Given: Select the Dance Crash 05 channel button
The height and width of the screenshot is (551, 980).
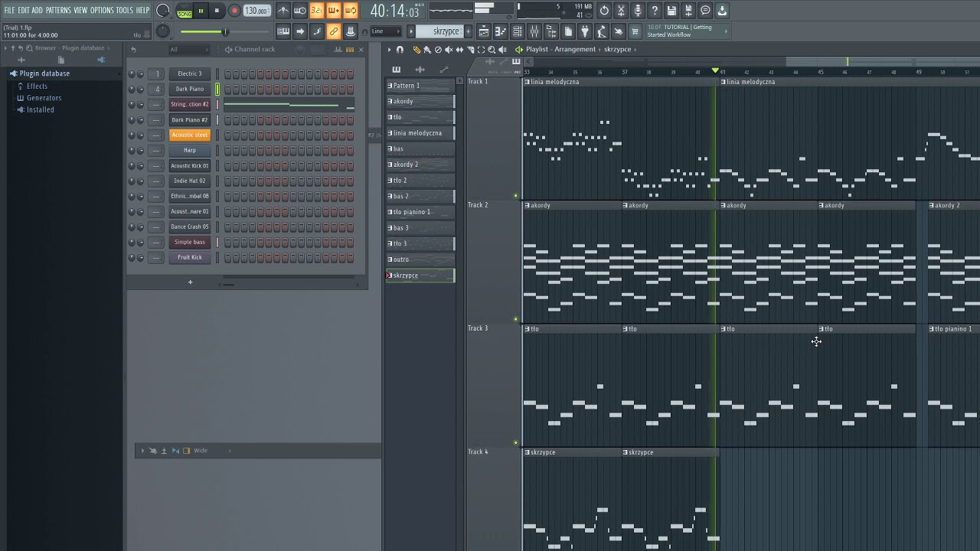Looking at the screenshot, I should (x=190, y=227).
